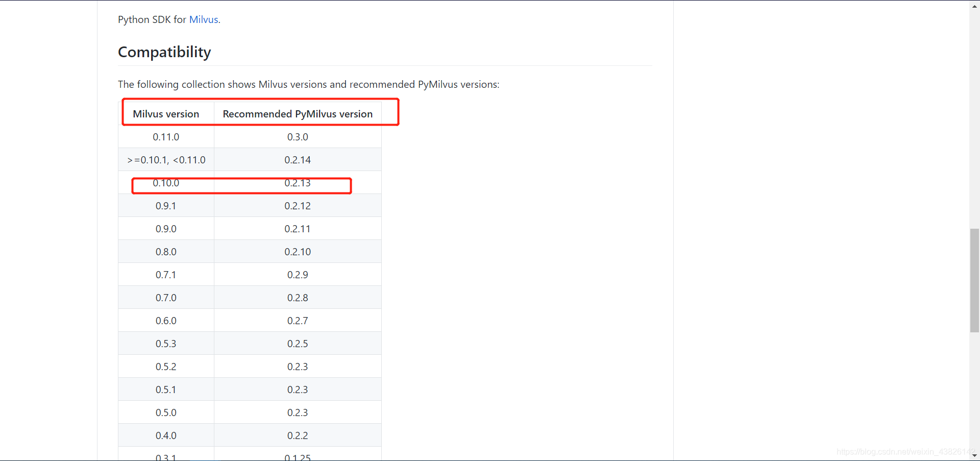This screenshot has width=980, height=461.
Task: Click PyMilvus version cell 0.2.12
Action: click(298, 206)
